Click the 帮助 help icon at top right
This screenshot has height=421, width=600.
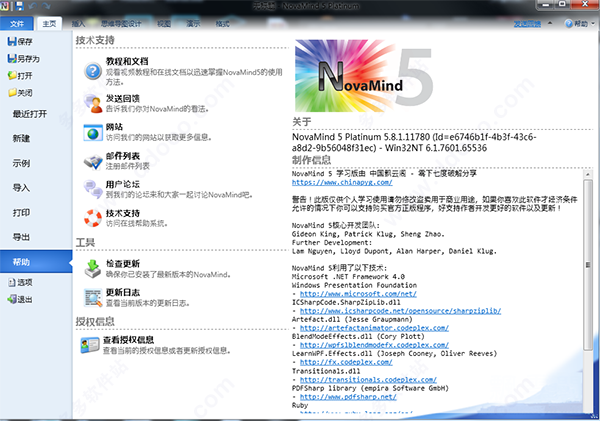[x=569, y=24]
